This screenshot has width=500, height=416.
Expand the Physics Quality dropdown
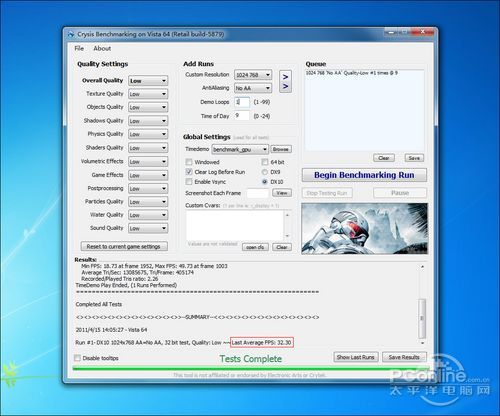tap(148, 134)
